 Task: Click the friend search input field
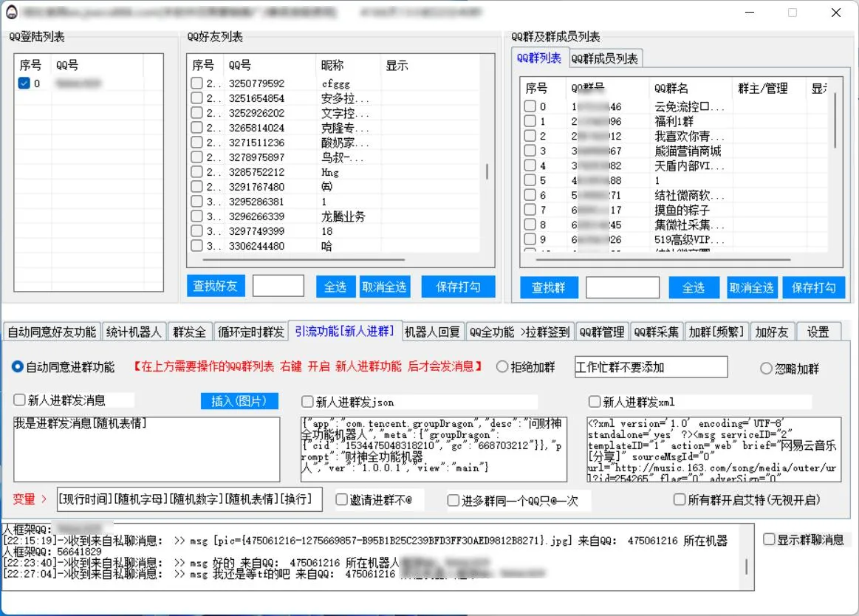coord(278,286)
